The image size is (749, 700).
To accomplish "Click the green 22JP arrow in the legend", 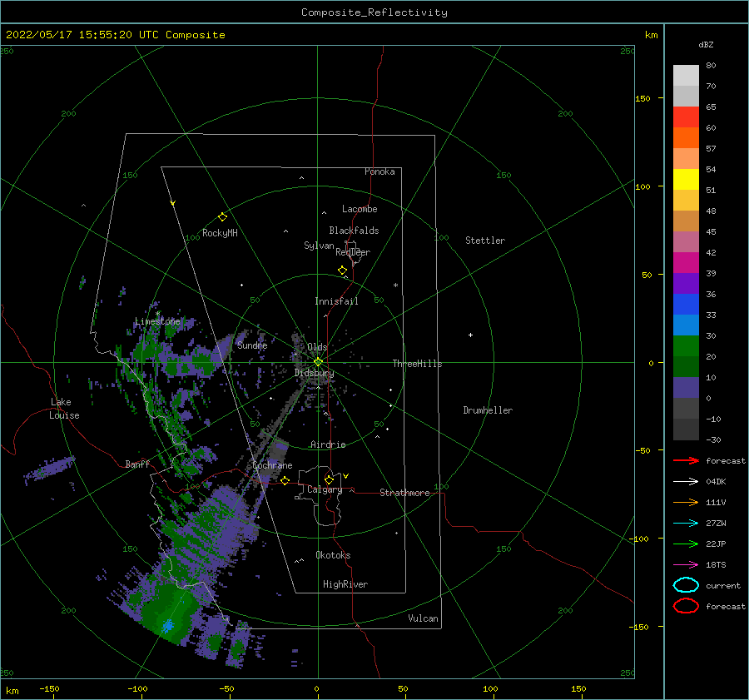I will click(686, 544).
